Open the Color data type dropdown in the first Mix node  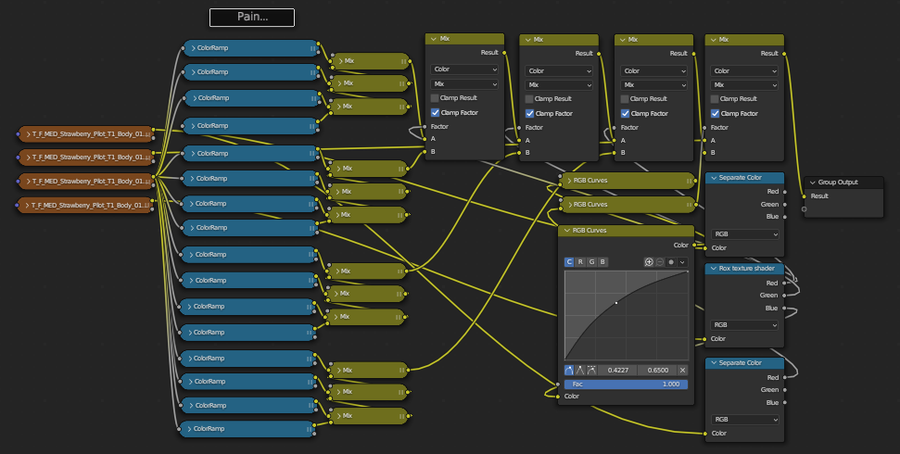(464, 71)
